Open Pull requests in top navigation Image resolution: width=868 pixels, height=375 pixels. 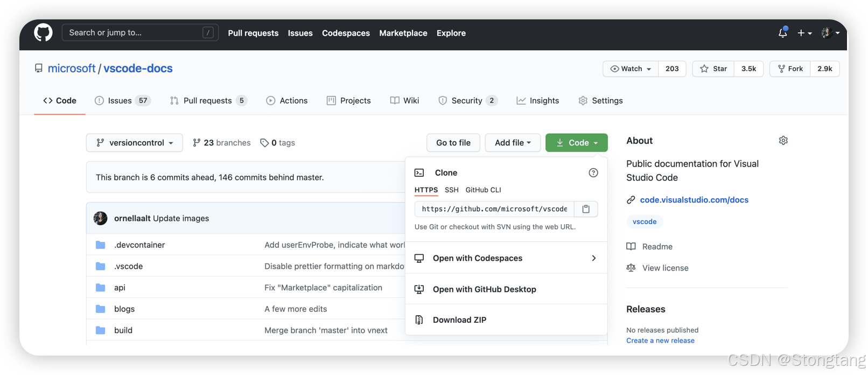click(253, 33)
